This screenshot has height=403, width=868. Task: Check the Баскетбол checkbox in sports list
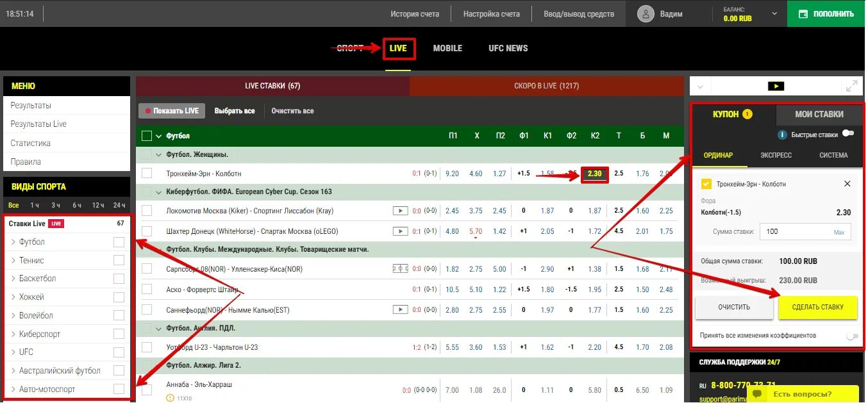[119, 279]
